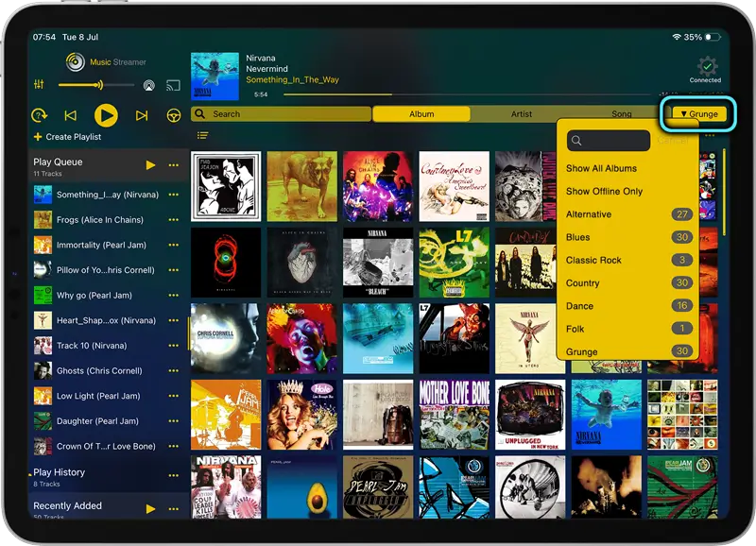Select Ghosts (Chris Cornell) track
This screenshot has width=756, height=546.
tap(99, 370)
